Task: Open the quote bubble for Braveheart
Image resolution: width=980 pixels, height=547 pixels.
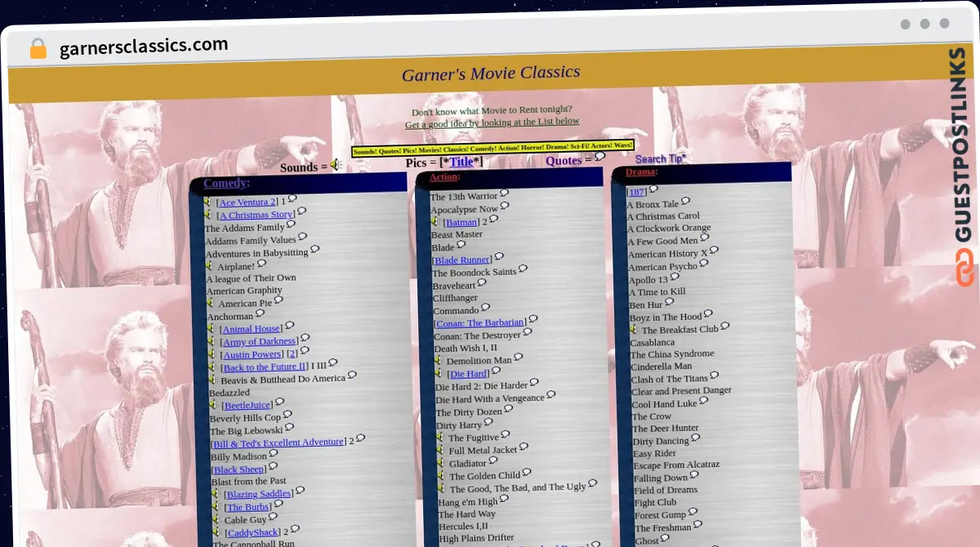Action: click(x=482, y=283)
